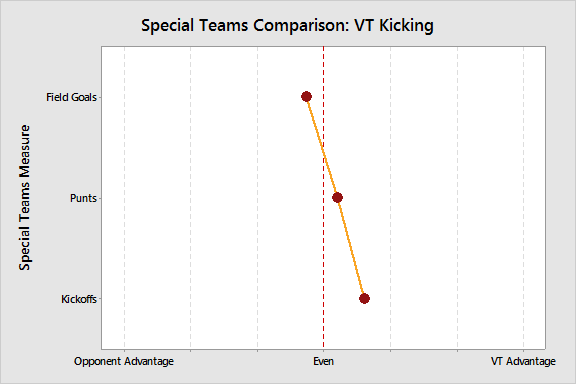Click the second gridline from the left
This screenshot has height=384, width=576.
click(191, 198)
